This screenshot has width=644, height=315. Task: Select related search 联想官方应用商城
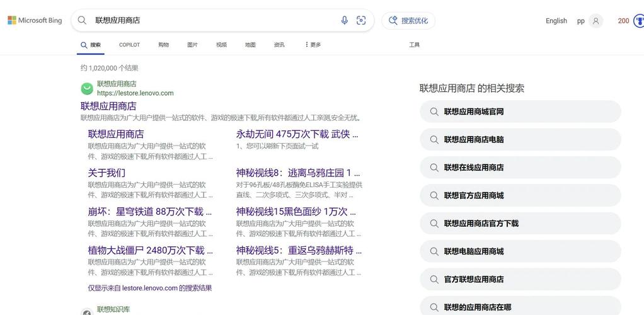pyautogui.click(x=520, y=195)
